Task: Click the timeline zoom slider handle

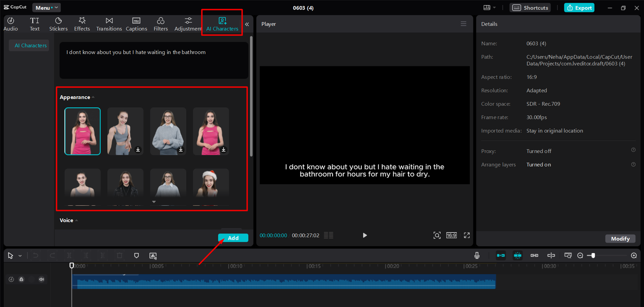Action: [593, 256]
